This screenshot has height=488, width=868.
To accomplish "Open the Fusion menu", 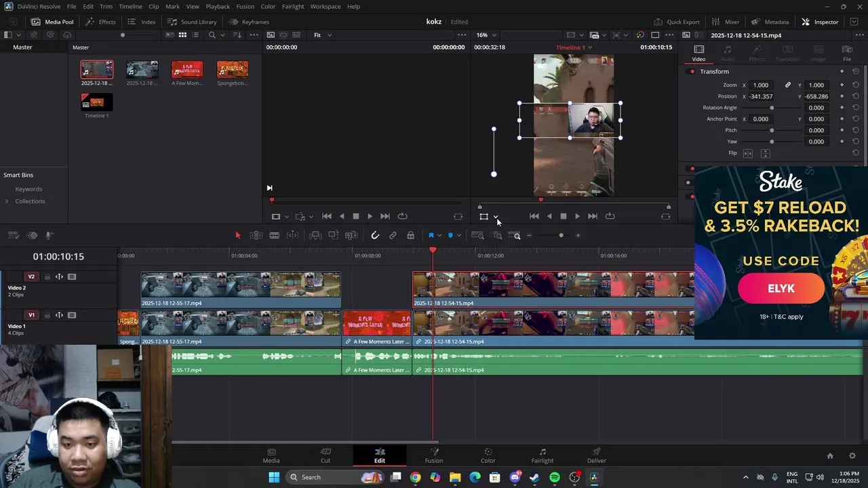I will [245, 6].
